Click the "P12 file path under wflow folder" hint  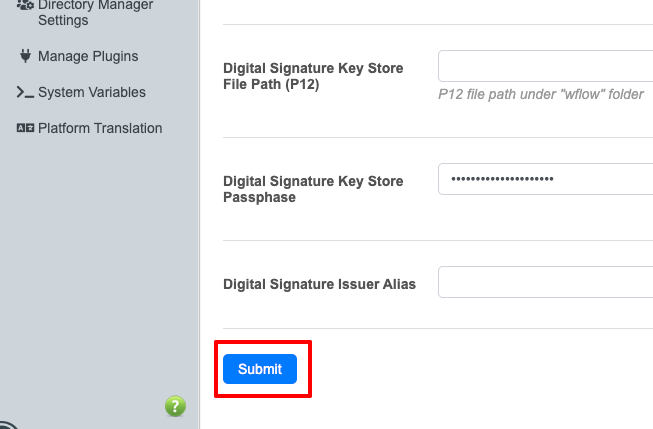[x=541, y=95]
